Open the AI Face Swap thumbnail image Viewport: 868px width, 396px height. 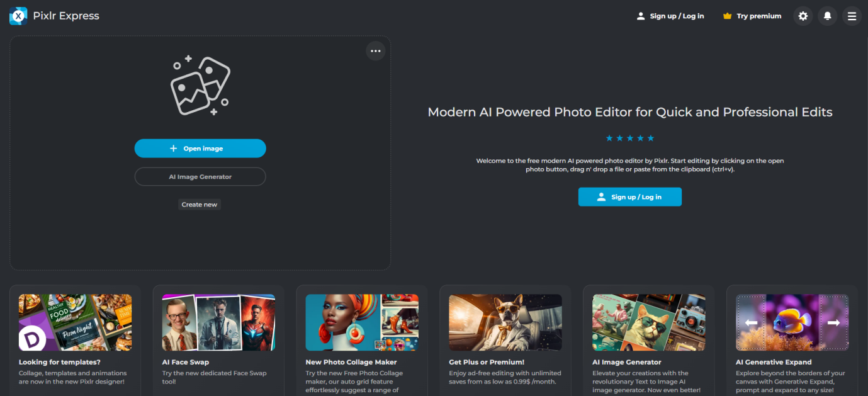[x=218, y=322]
